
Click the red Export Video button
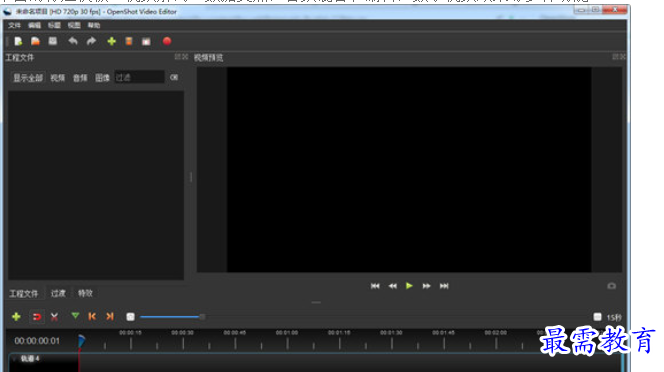pos(167,41)
